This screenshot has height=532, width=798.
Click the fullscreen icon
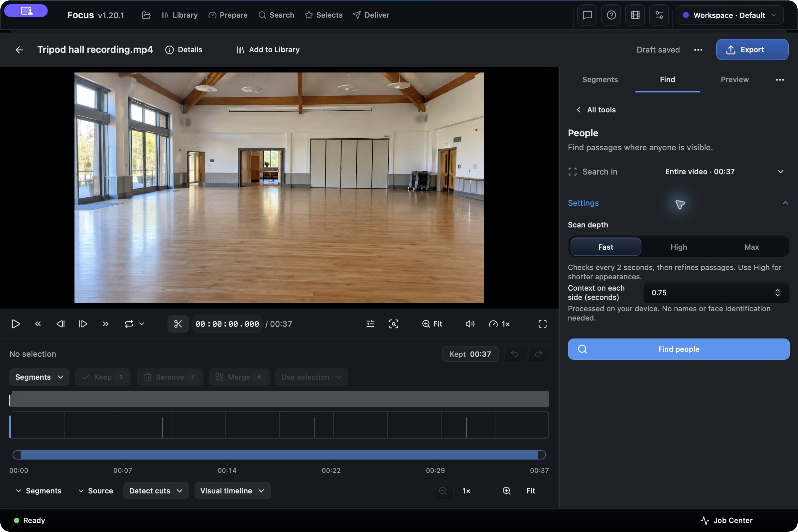[x=543, y=324]
